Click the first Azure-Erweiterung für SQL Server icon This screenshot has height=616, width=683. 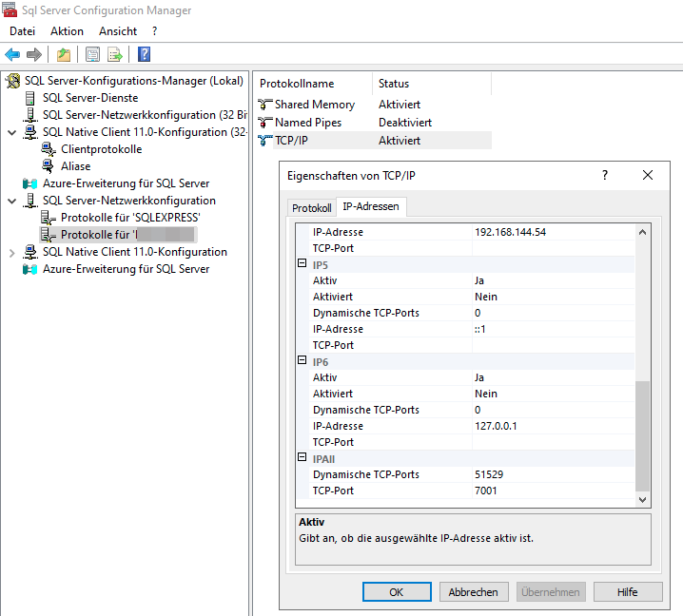pyautogui.click(x=30, y=183)
